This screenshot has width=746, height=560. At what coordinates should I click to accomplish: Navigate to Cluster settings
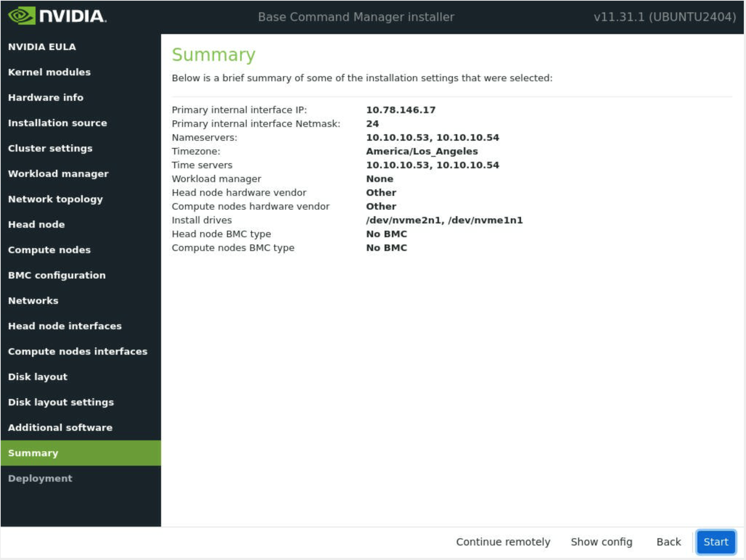point(50,148)
